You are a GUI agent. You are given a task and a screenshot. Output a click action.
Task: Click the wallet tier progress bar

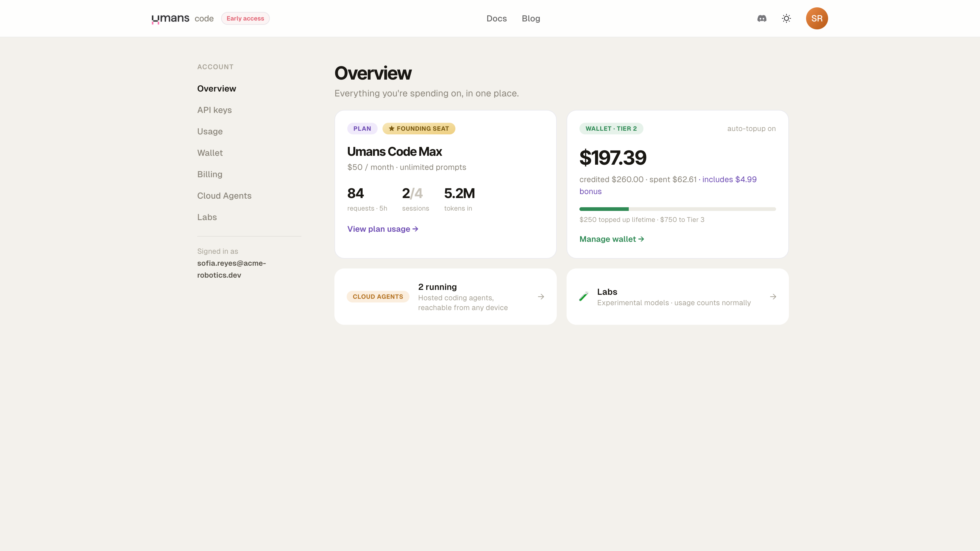tap(677, 209)
